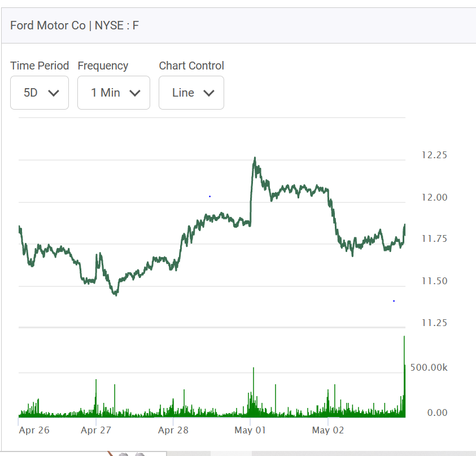Image resolution: width=476 pixels, height=456 pixels.
Task: Click the Ford Motor Co | NYSE : F title
Action: (x=75, y=25)
